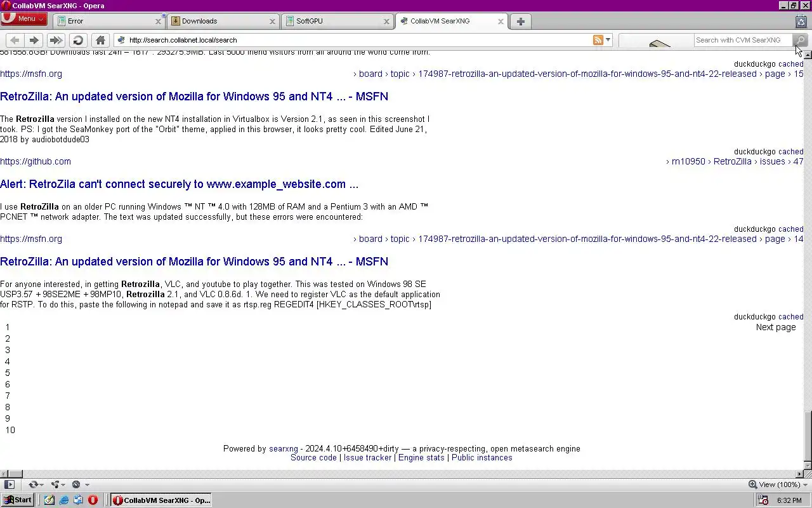
Task: Open the Alert: RetroZila can't connect result
Action: (179, 184)
